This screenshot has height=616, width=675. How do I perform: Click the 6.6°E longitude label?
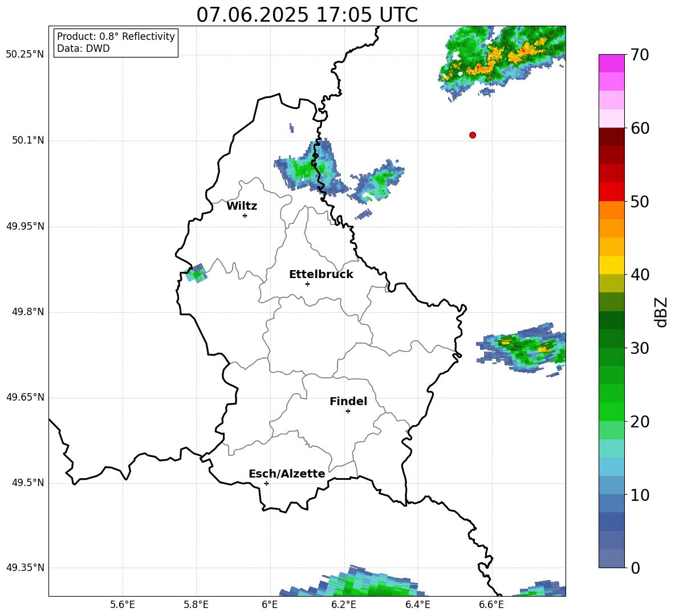pos(491,605)
